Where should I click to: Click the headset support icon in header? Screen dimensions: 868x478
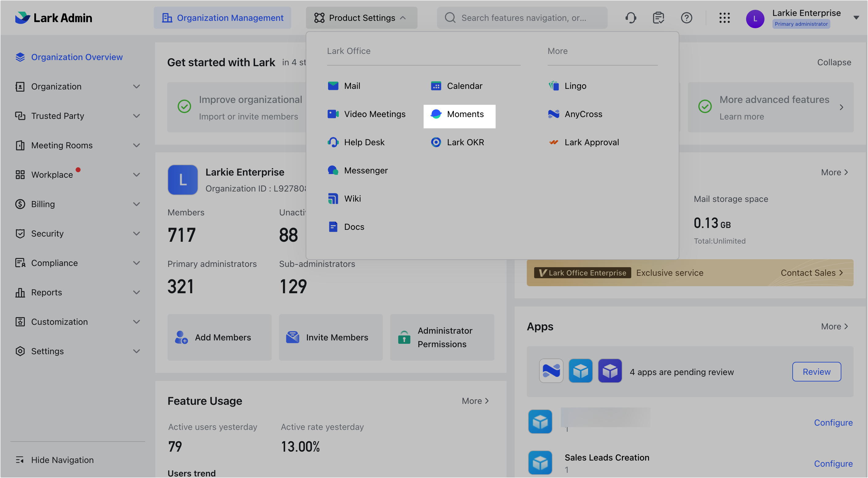click(x=630, y=17)
